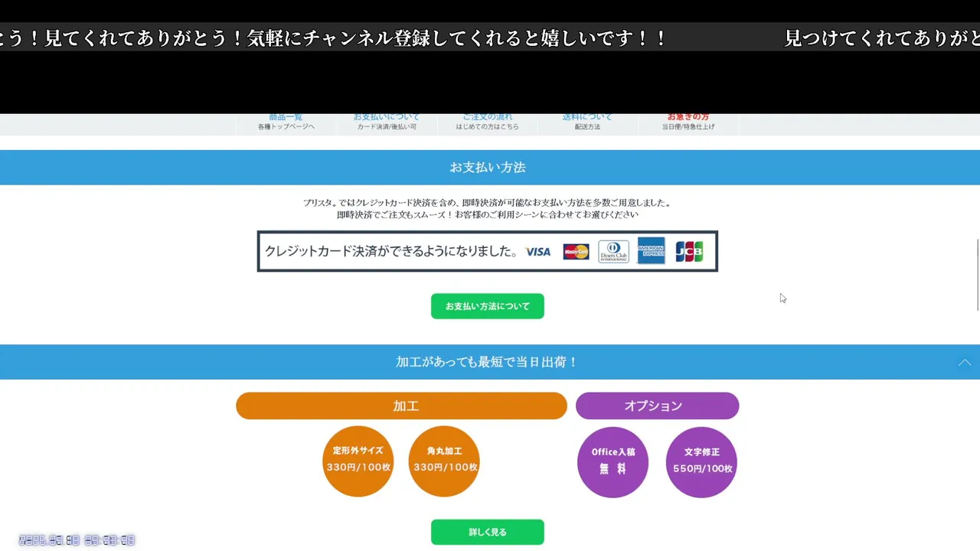980x551 pixels.
Task: Click the お支払い方法 blue section header
Action: tap(490, 168)
